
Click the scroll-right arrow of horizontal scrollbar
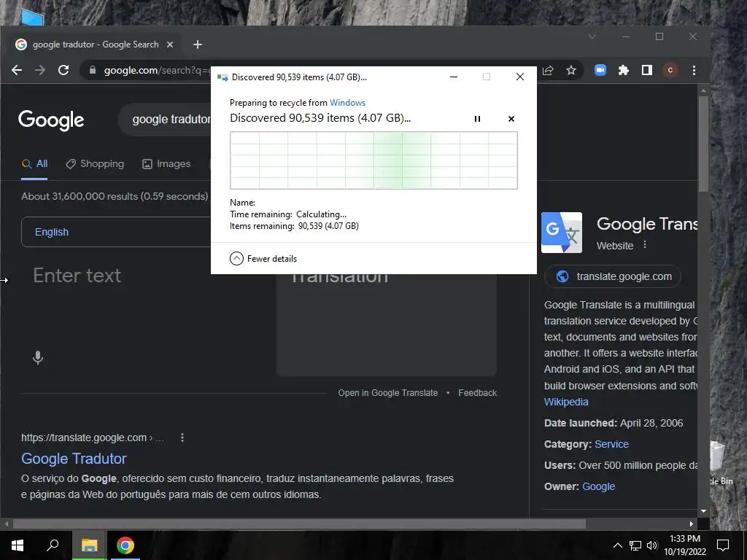tap(692, 524)
